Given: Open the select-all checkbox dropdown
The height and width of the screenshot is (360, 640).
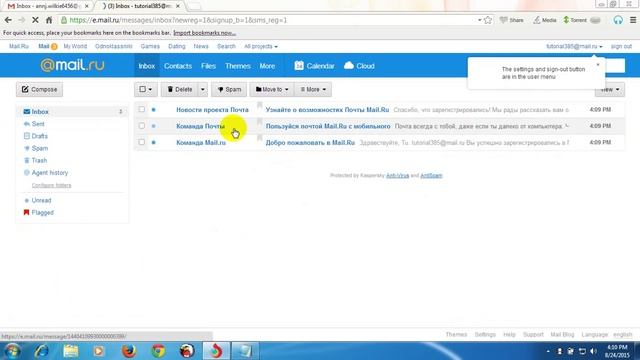Looking at the screenshot, I should [x=146, y=89].
